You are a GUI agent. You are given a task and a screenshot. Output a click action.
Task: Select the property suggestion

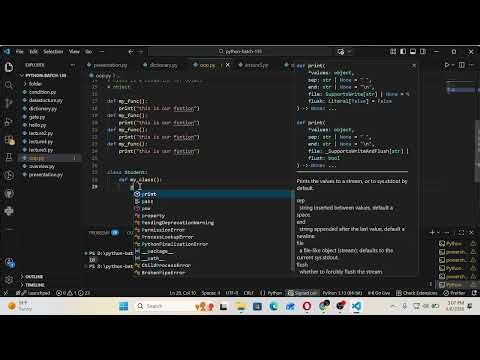pos(212,216)
